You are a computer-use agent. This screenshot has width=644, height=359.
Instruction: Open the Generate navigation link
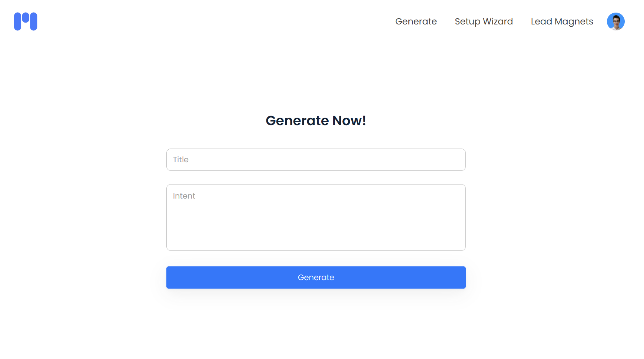(416, 21)
